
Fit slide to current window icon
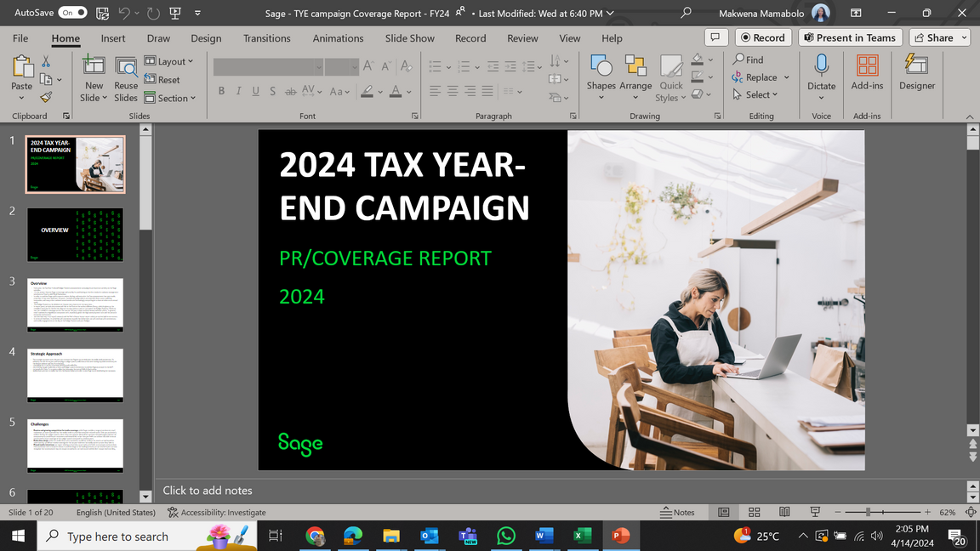click(x=970, y=512)
